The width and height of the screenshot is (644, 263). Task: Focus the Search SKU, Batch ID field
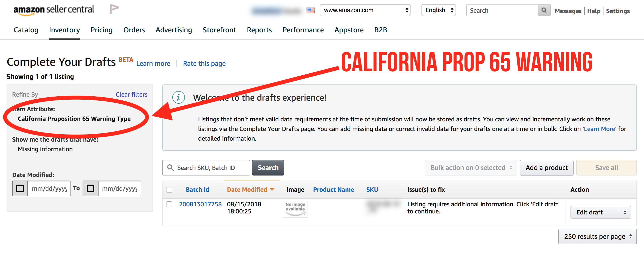coord(206,168)
